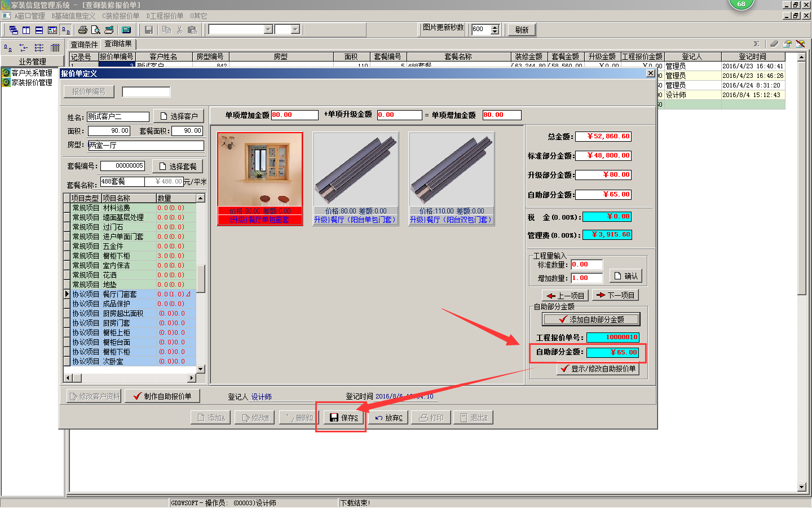Select the 餐厅（阳台双包门套） product thumbnail
Viewport: 812px width, 508px height.
[451, 178]
